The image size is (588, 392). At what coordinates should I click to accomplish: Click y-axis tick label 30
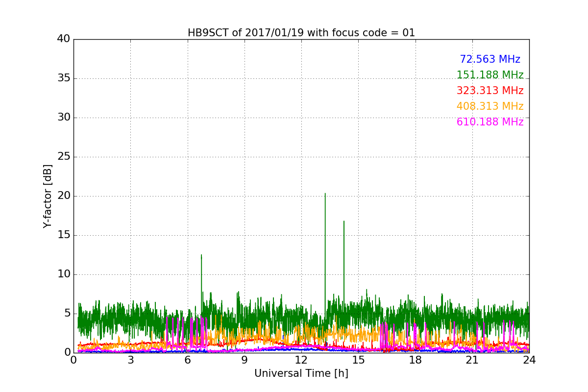(x=64, y=118)
